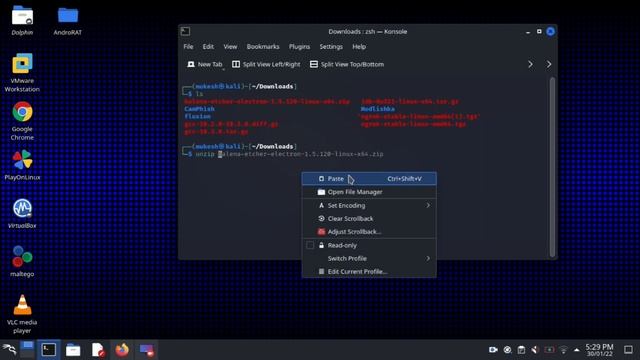Open the Edit menu in Konsole
Viewport: 640px width, 360px height.
(x=208, y=47)
